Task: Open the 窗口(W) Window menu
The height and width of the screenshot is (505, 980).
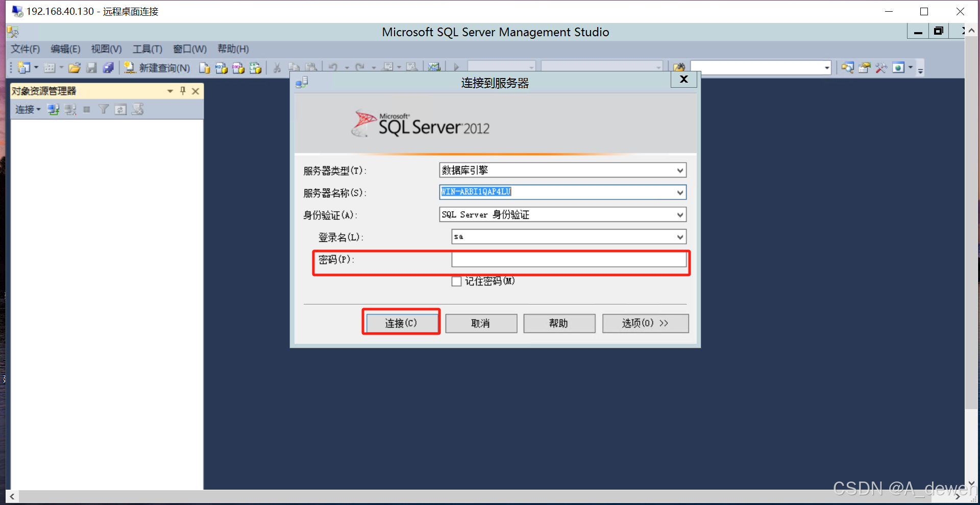Action: [190, 49]
